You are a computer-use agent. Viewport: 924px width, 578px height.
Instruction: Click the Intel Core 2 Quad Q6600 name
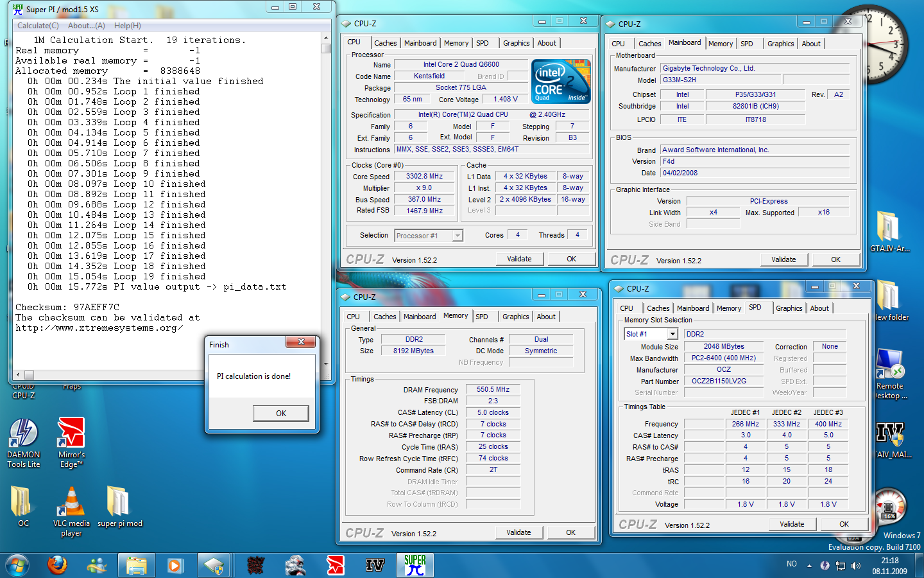pyautogui.click(x=461, y=64)
